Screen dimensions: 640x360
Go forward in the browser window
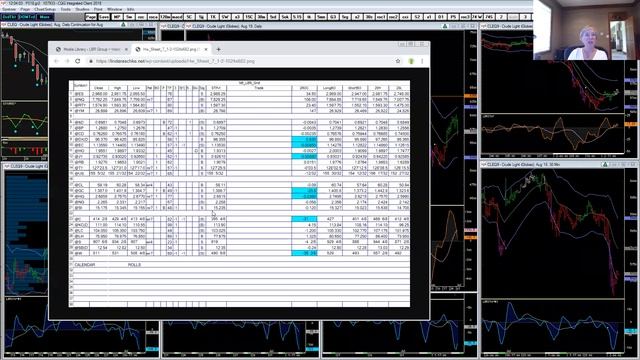tap(67, 61)
